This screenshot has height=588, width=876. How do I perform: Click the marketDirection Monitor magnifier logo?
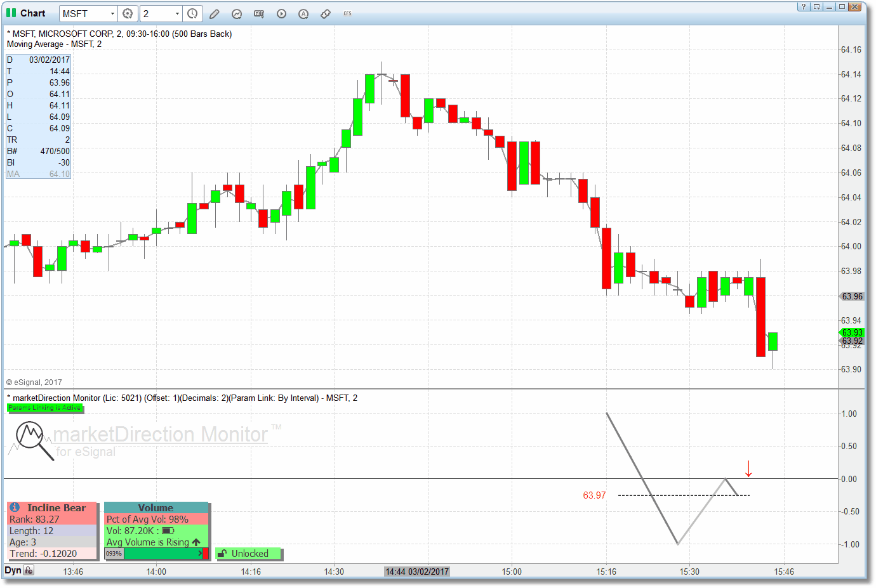point(34,440)
